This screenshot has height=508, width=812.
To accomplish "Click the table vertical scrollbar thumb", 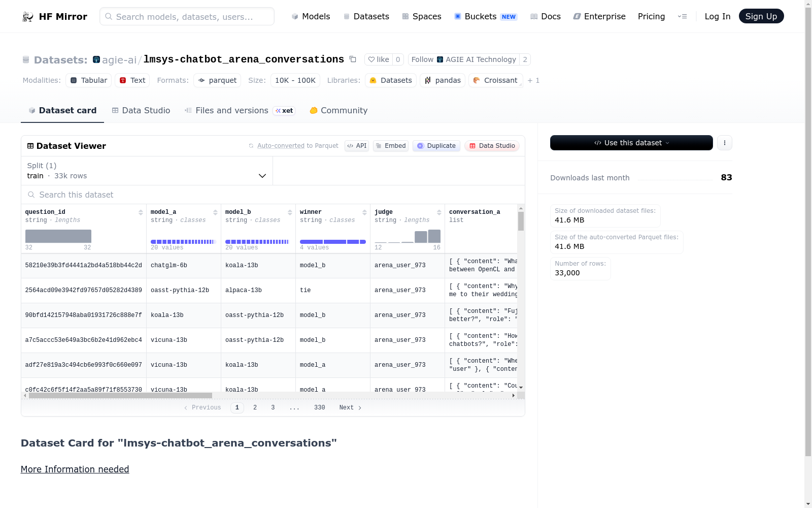I will (x=521, y=221).
